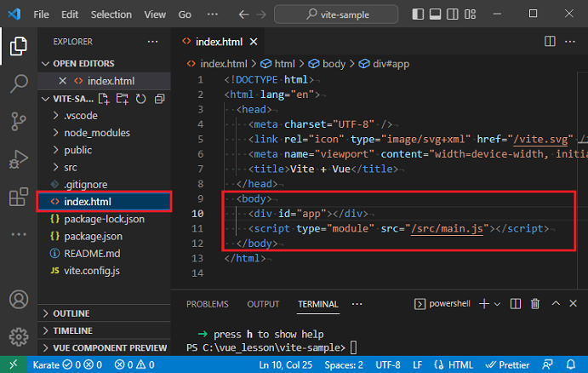Toggle the primary side bar visibility
The width and height of the screenshot is (588, 373).
click(x=418, y=14)
